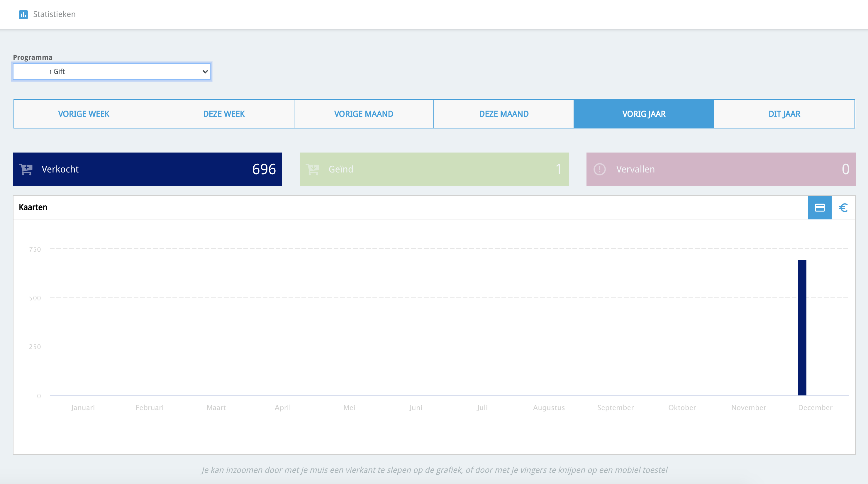The height and width of the screenshot is (484, 868).
Task: Select the Vorige Week tab
Action: [84, 114]
